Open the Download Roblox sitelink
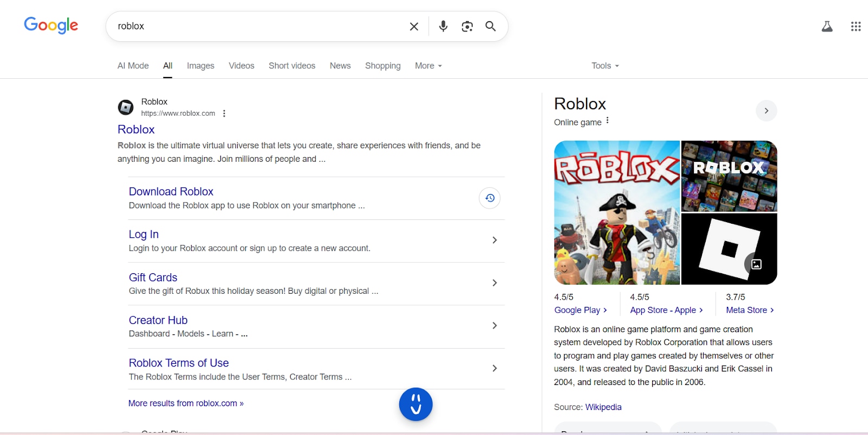 (x=171, y=192)
